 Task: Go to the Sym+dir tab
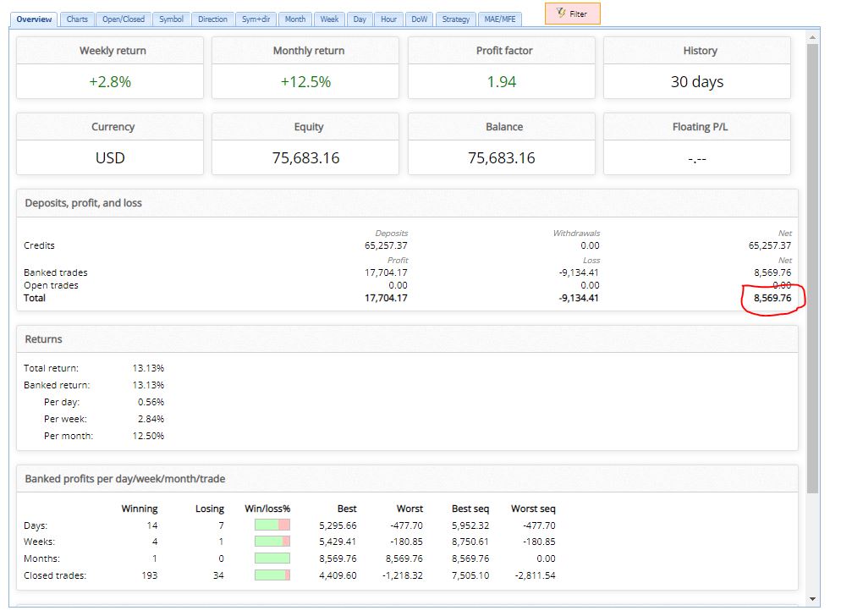pos(256,19)
